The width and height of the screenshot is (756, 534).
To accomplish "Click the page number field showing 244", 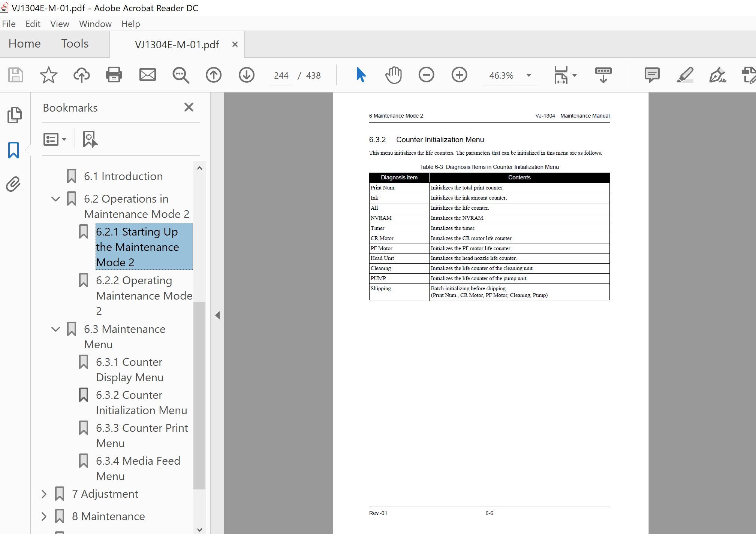I will click(x=281, y=76).
